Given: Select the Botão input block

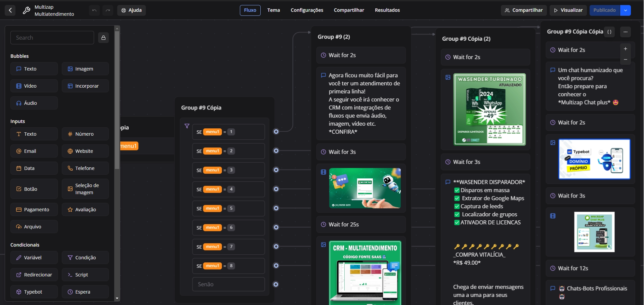Looking at the screenshot, I should coord(34,189).
